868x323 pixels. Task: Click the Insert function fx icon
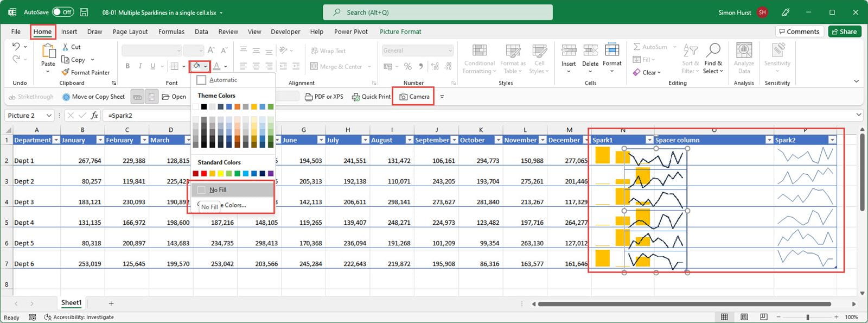point(94,115)
